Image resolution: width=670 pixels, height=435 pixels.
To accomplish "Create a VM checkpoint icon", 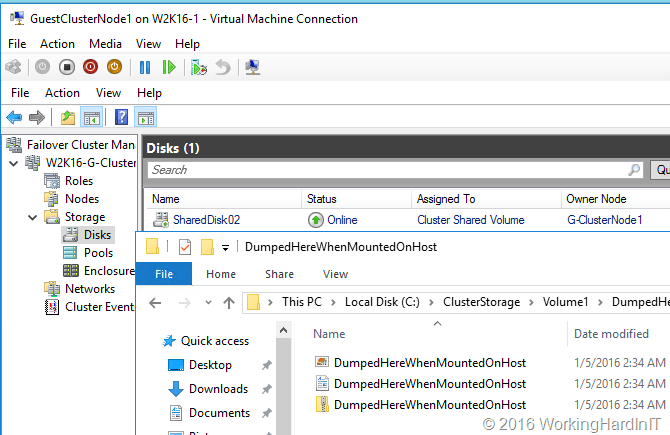I will [199, 68].
